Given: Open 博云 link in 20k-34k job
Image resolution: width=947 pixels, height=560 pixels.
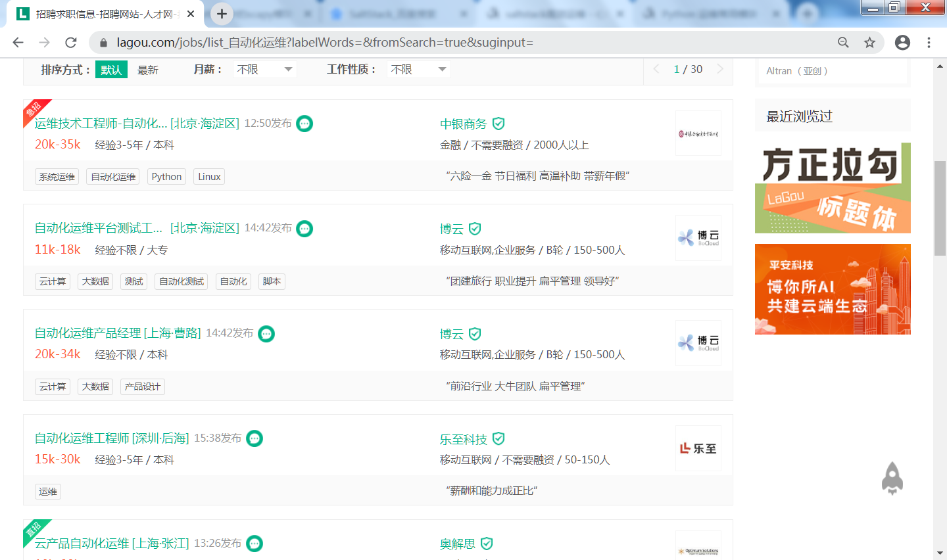Looking at the screenshot, I should click(x=452, y=334).
